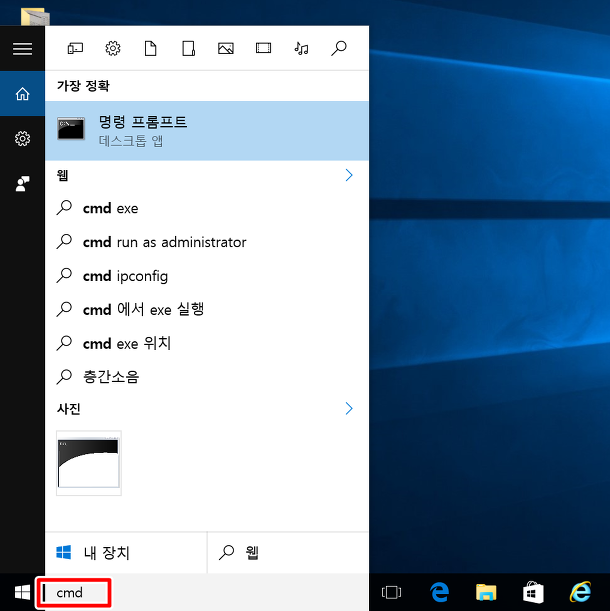The image size is (610, 611).
Task: Open File Explorer from taskbar
Action: tap(486, 592)
